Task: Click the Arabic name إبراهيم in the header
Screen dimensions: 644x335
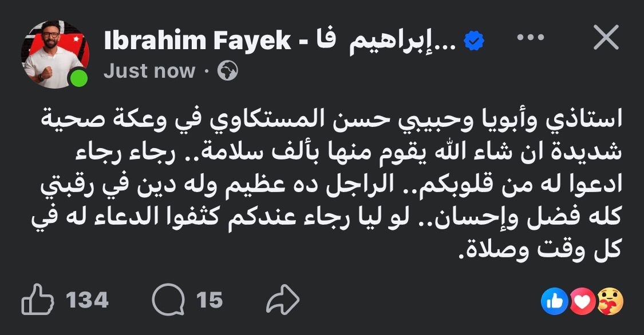Action: pyautogui.click(x=401, y=41)
